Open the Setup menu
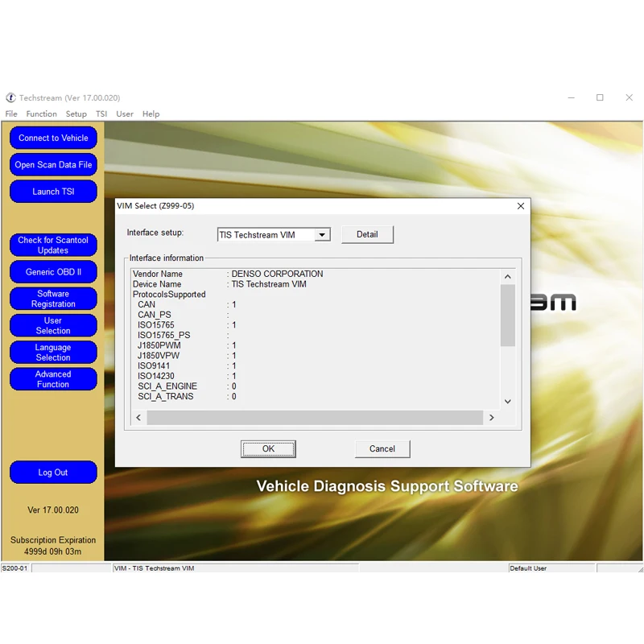 pyautogui.click(x=76, y=114)
